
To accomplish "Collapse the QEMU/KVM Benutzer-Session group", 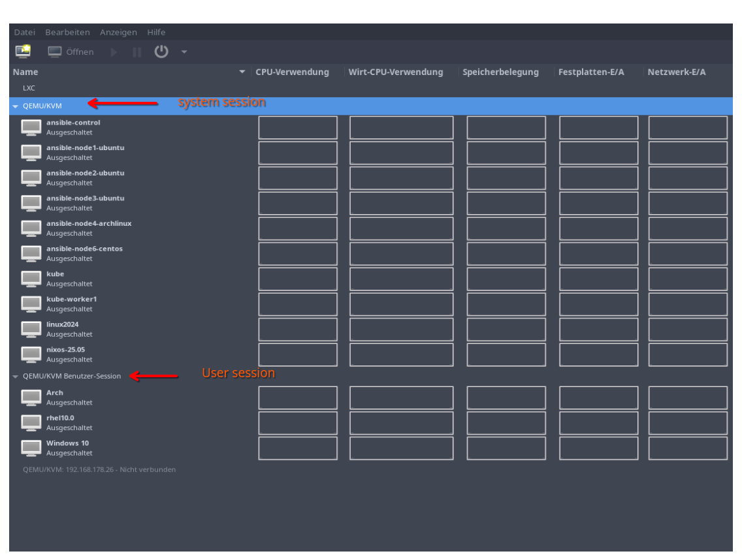I will (16, 377).
